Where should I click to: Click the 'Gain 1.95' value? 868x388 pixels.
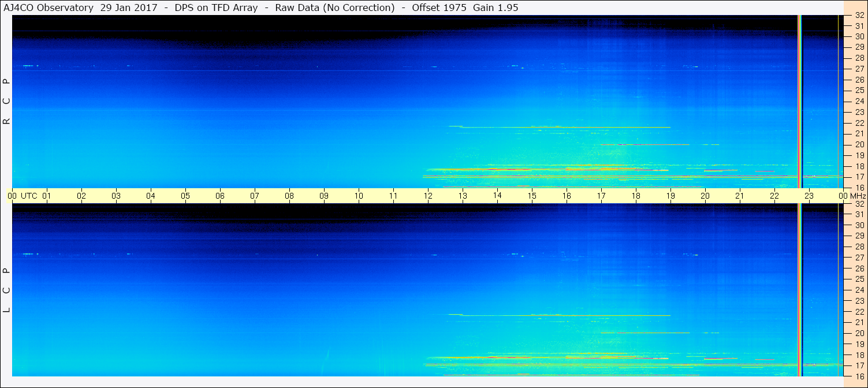point(496,8)
